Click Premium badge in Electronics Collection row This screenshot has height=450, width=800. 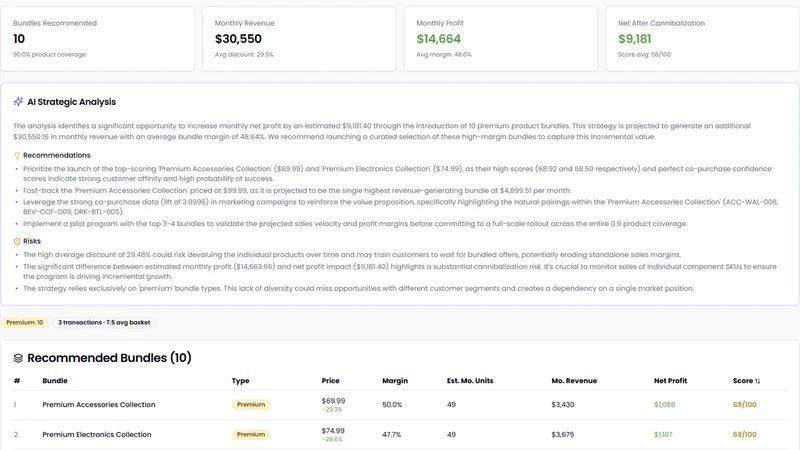click(x=251, y=435)
